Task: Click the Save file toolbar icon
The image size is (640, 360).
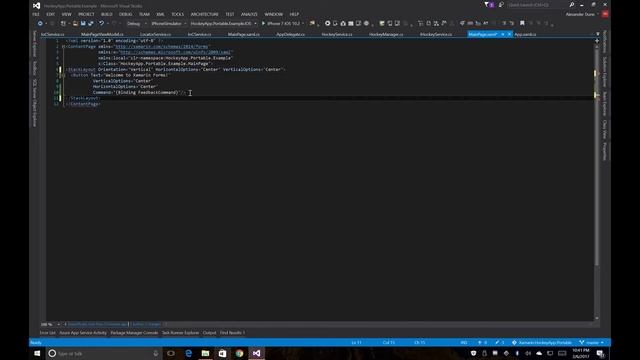Action: pos(83,24)
